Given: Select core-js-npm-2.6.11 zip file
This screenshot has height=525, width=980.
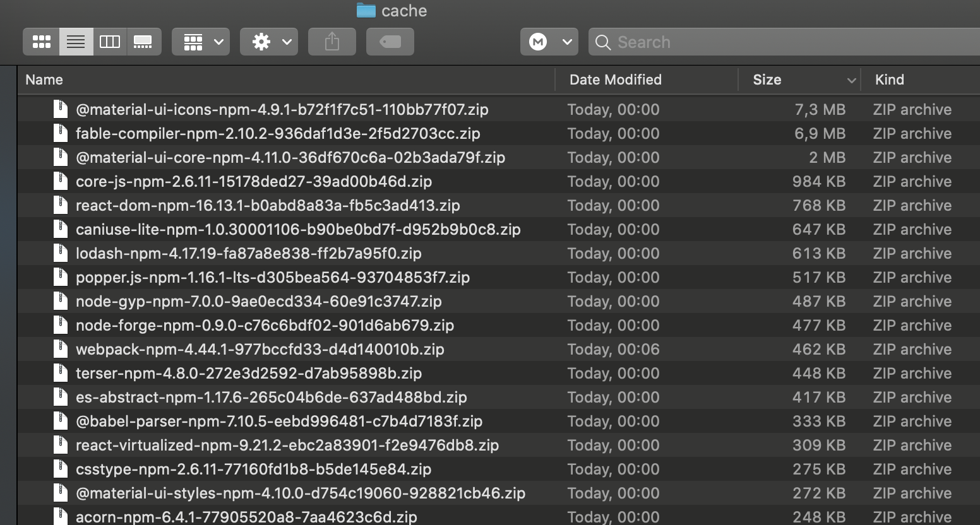Looking at the screenshot, I should (x=254, y=182).
